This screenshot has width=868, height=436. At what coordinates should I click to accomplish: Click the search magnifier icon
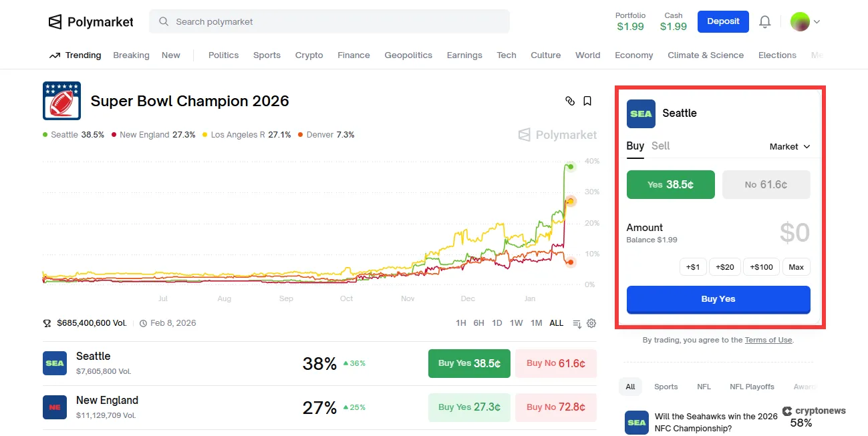[164, 22]
